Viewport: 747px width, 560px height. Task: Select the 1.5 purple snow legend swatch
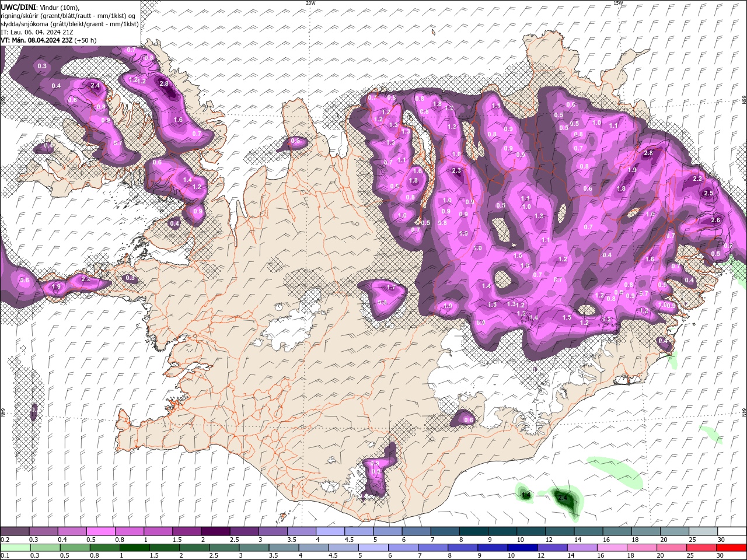(x=186, y=531)
